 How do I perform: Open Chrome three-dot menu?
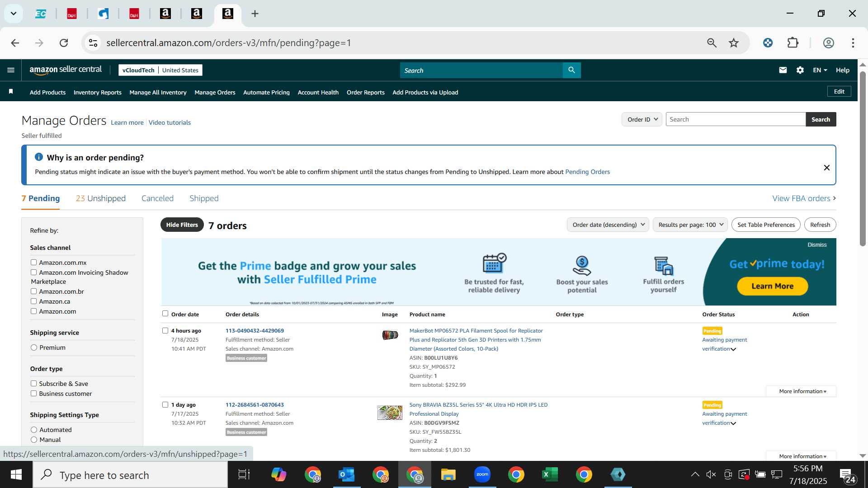pyautogui.click(x=853, y=43)
